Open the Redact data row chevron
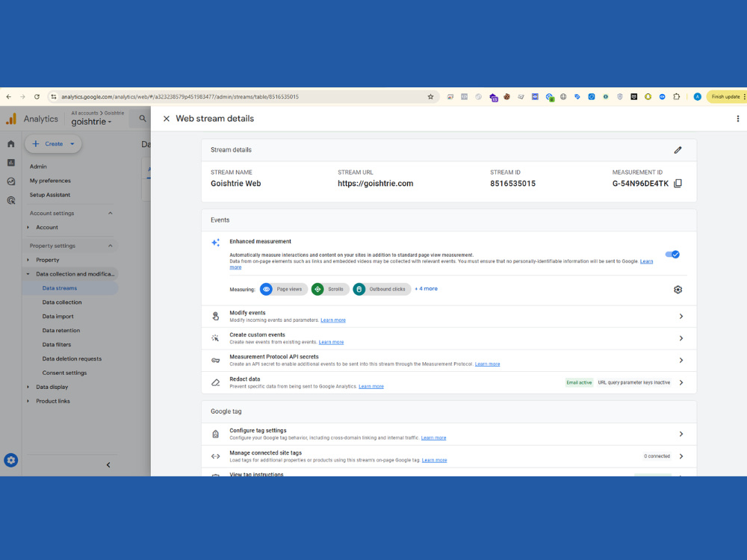Screen dimensions: 747x560 (681, 382)
